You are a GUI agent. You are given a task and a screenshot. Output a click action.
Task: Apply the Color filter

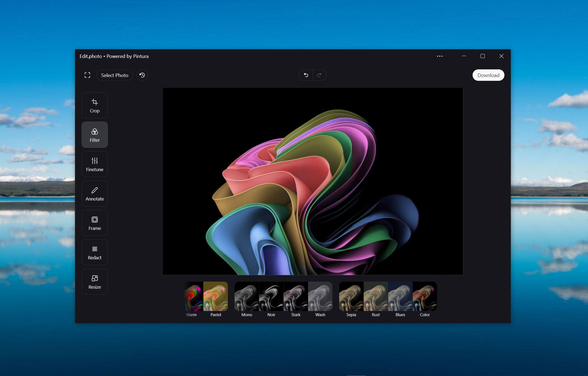(425, 299)
